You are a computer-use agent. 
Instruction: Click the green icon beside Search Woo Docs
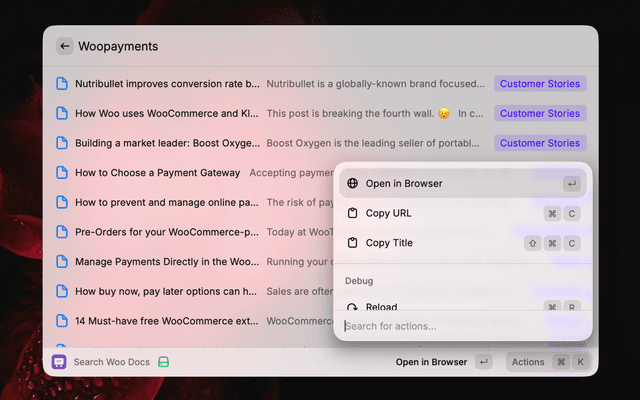click(x=164, y=362)
